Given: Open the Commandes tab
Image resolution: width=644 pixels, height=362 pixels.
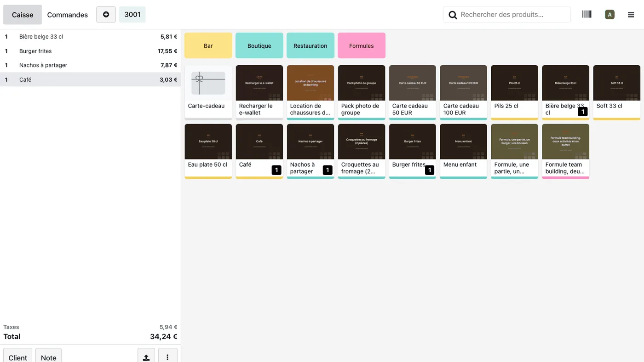Looking at the screenshot, I should point(68,15).
